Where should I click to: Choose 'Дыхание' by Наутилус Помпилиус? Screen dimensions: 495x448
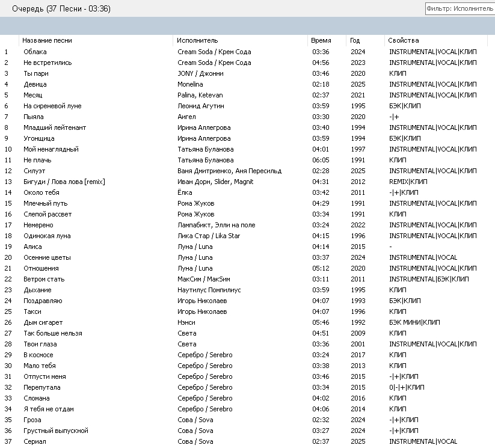37,290
